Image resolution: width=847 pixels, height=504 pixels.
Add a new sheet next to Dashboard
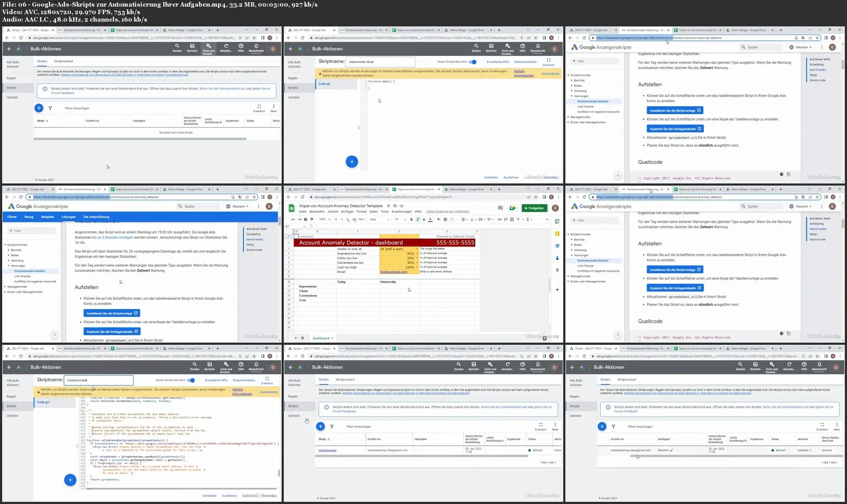coord(296,338)
